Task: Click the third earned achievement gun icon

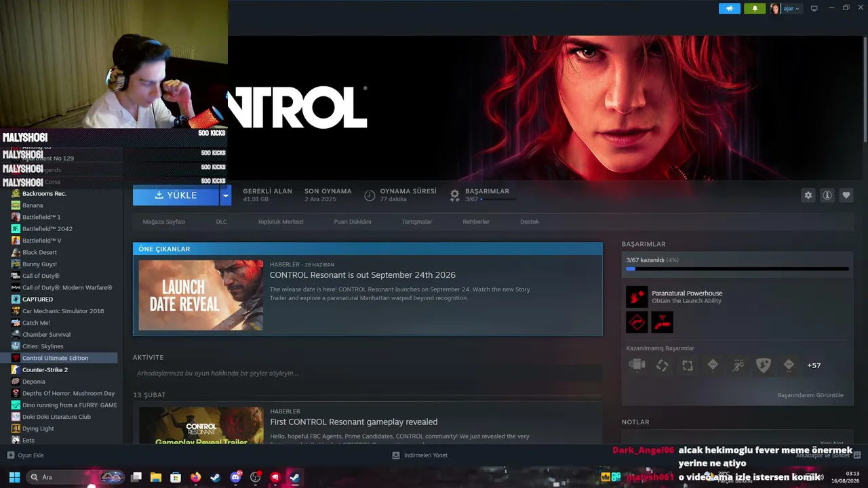Action: coord(663,323)
